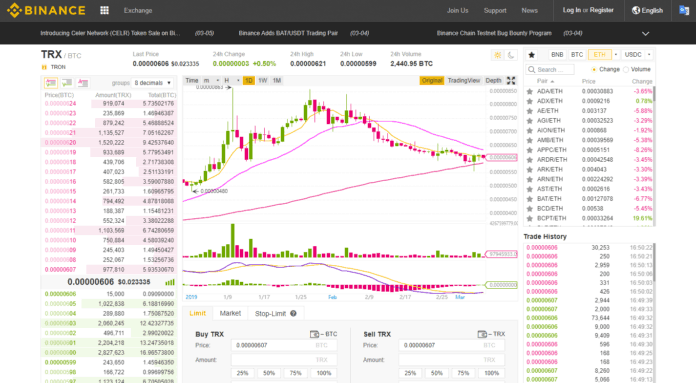Open the Support link
Image resolution: width=696 pixels, height=383 pixels.
(x=495, y=10)
